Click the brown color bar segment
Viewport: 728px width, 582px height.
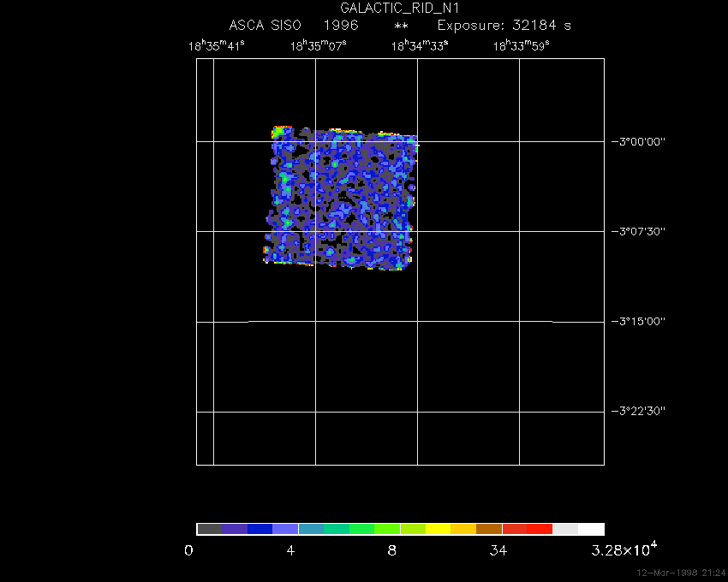click(489, 529)
